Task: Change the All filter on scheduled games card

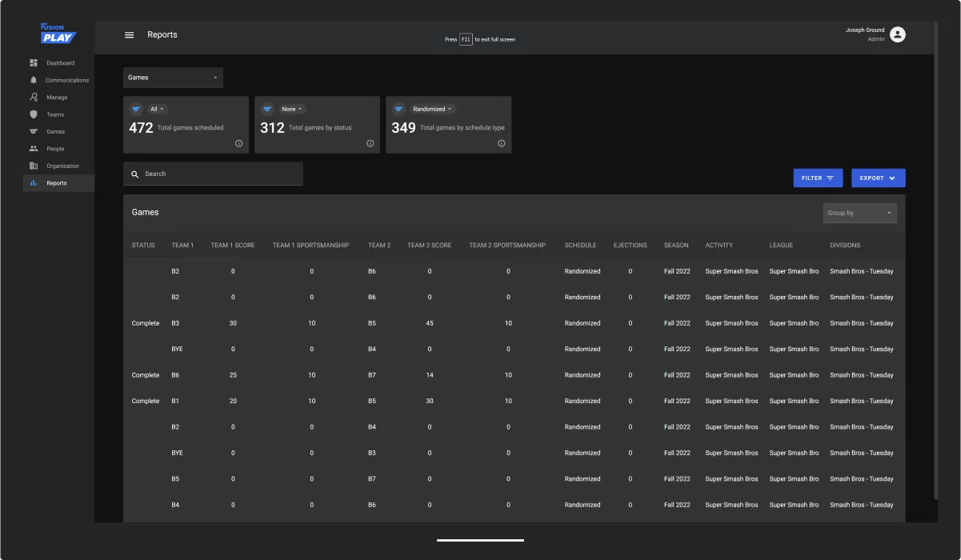Action: point(155,108)
